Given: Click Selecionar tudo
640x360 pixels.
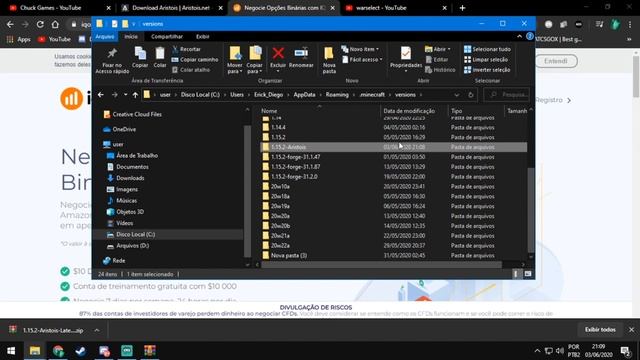Looking at the screenshot, I should point(487,49).
